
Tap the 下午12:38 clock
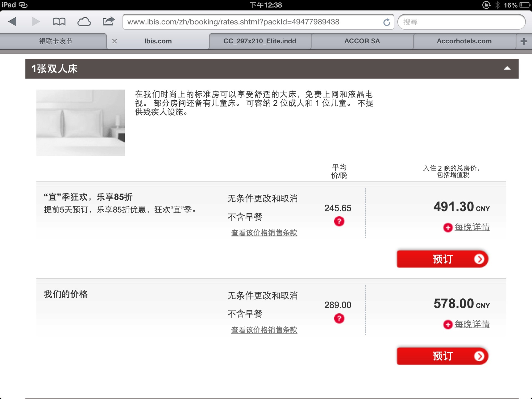click(x=266, y=5)
